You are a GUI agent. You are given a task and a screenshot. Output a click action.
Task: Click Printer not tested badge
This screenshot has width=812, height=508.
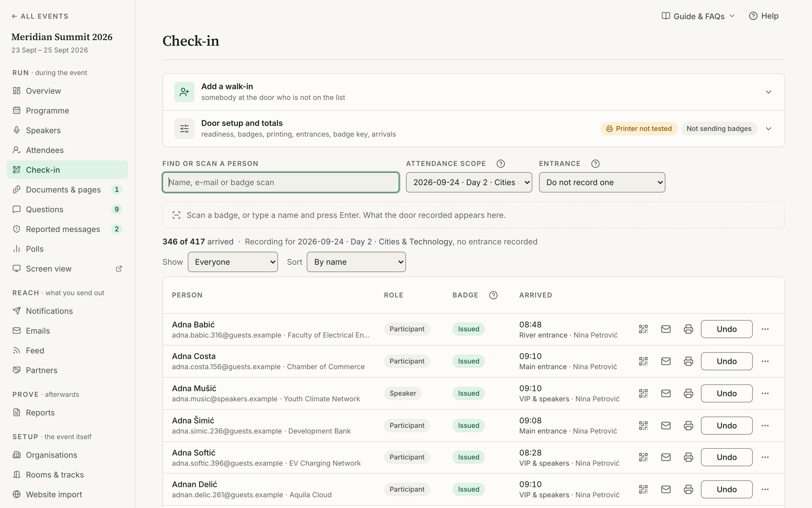click(639, 129)
